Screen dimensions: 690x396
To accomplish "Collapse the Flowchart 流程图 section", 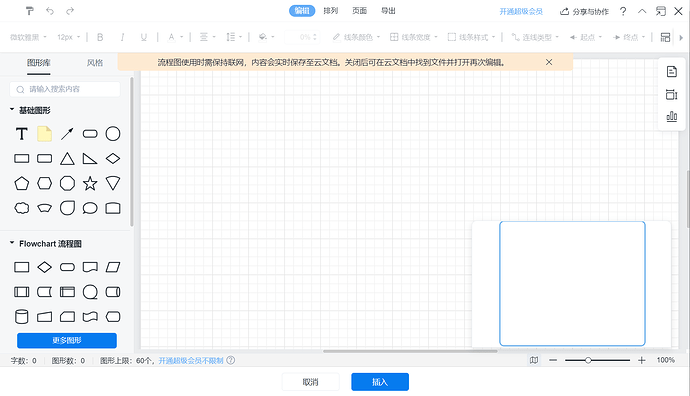I will coord(12,243).
